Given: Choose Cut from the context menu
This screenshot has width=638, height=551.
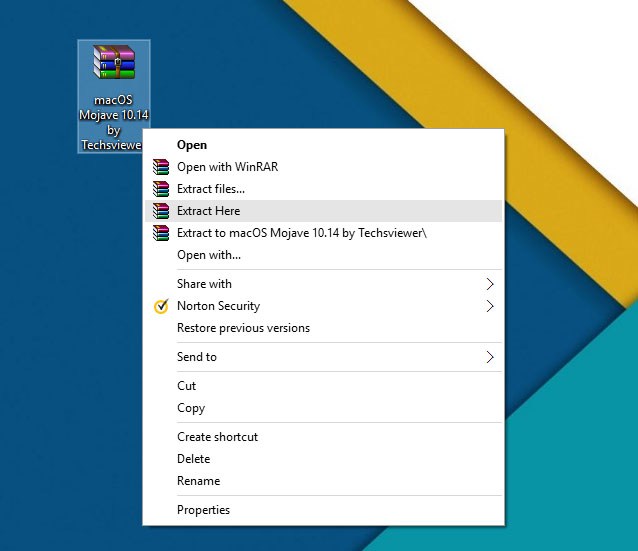Looking at the screenshot, I should (323, 386).
